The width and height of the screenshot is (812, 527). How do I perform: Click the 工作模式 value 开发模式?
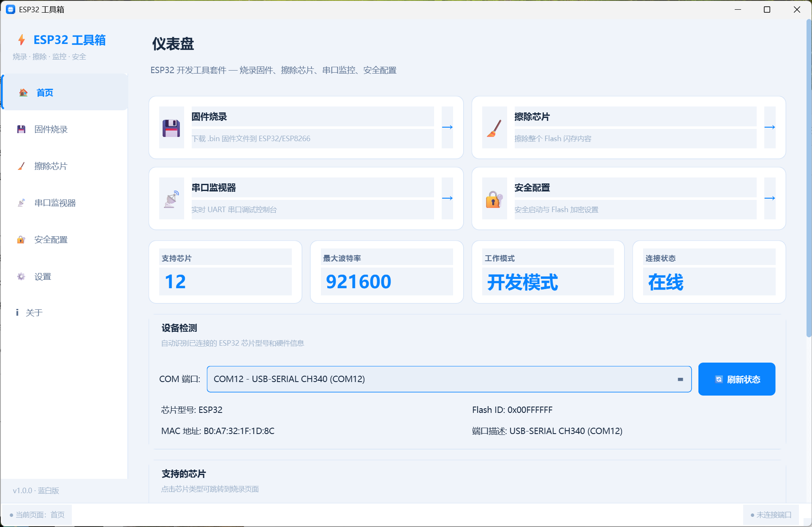523,282
